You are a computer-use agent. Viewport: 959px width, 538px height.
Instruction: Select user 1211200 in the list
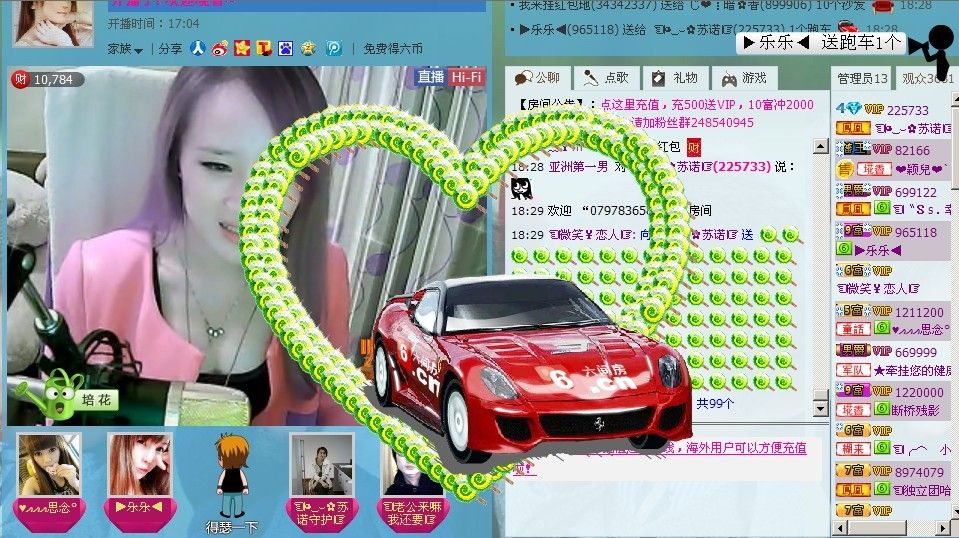click(x=919, y=312)
